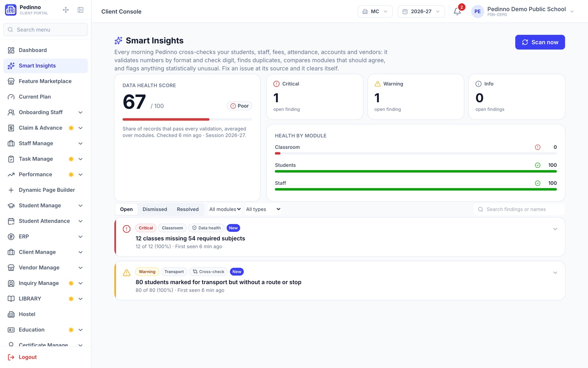
Task: Click the sparkle icon beside Smart Insights heading
Action: (118, 40)
